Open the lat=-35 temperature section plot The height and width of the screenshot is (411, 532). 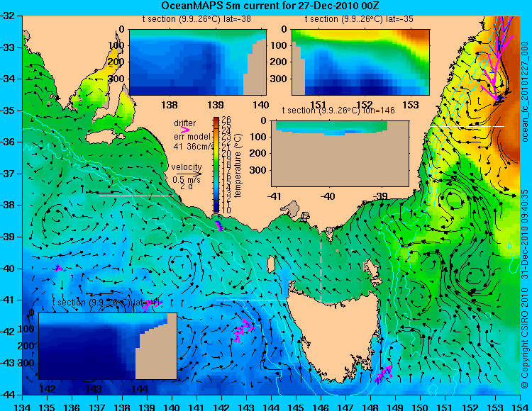point(360,62)
